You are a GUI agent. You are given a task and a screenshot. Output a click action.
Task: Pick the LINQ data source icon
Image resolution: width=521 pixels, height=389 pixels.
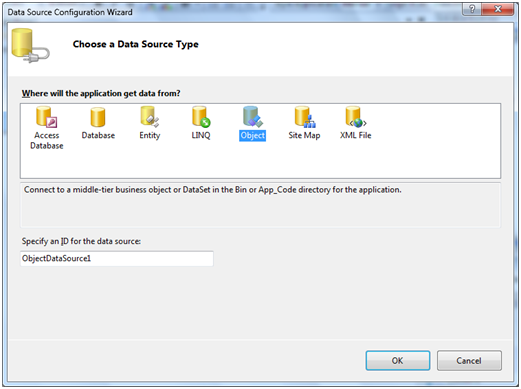201,117
